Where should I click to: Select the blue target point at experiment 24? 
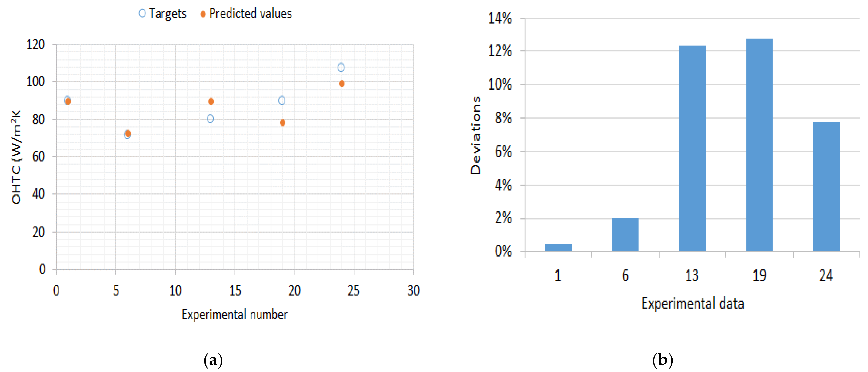click(341, 67)
